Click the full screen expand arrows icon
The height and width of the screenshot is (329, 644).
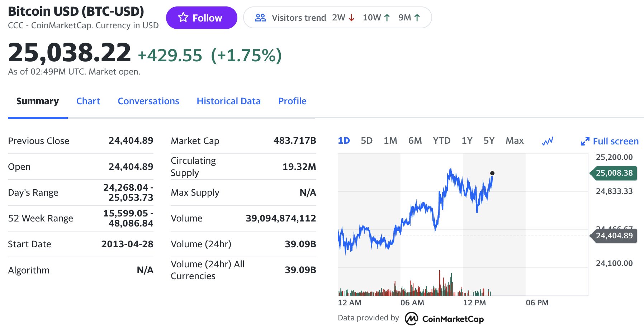pos(585,142)
